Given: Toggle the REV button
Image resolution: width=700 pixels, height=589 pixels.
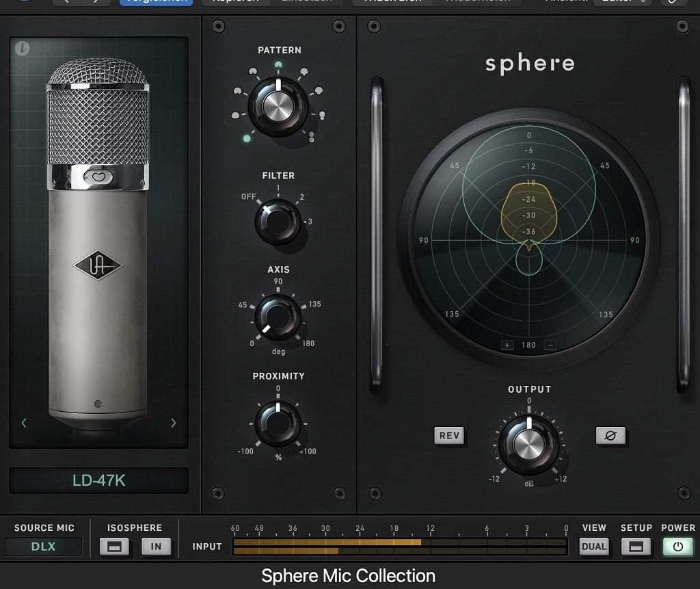Looking at the screenshot, I should click(x=449, y=435).
